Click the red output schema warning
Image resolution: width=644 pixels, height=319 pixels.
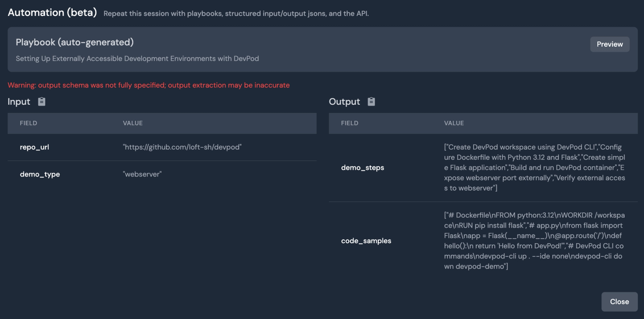click(x=149, y=85)
